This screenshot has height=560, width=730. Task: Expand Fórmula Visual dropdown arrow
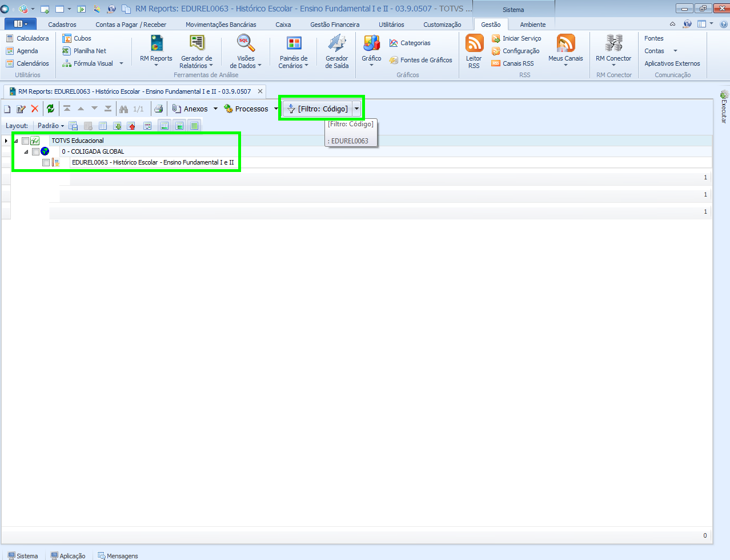point(121,63)
